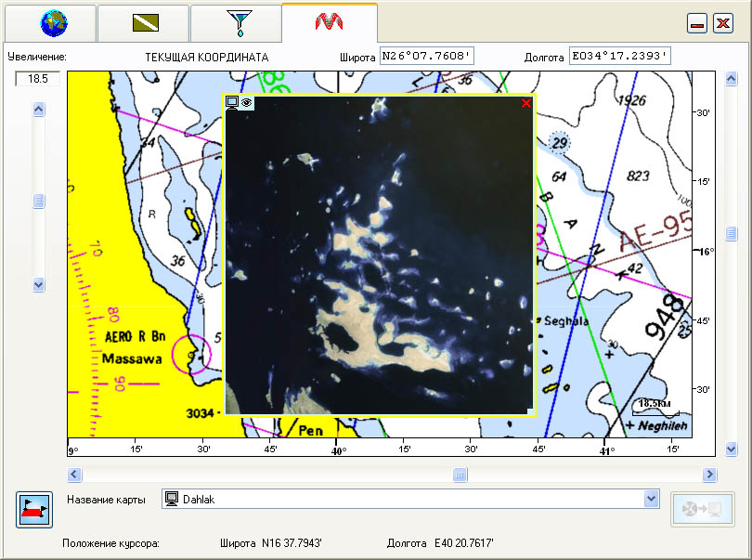The height and width of the screenshot is (560, 752).
Task: Click the disabled transfer-to-monitor button
Action: pyautogui.click(x=703, y=509)
